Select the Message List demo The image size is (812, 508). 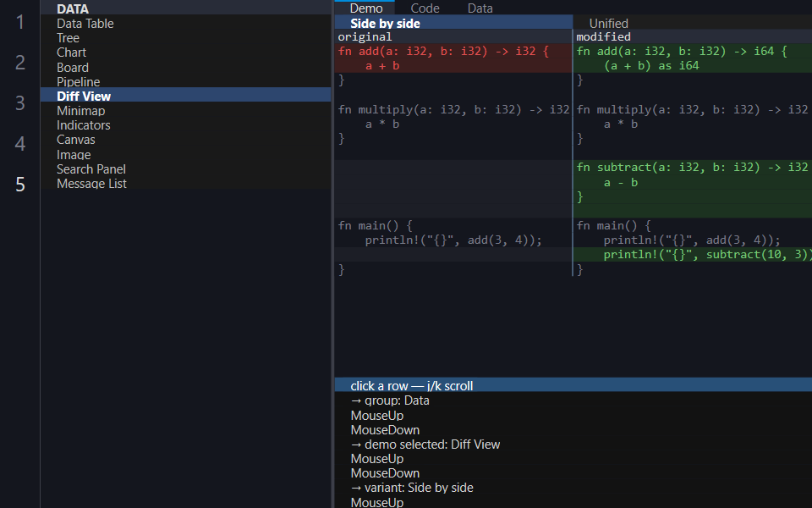[x=185, y=184]
